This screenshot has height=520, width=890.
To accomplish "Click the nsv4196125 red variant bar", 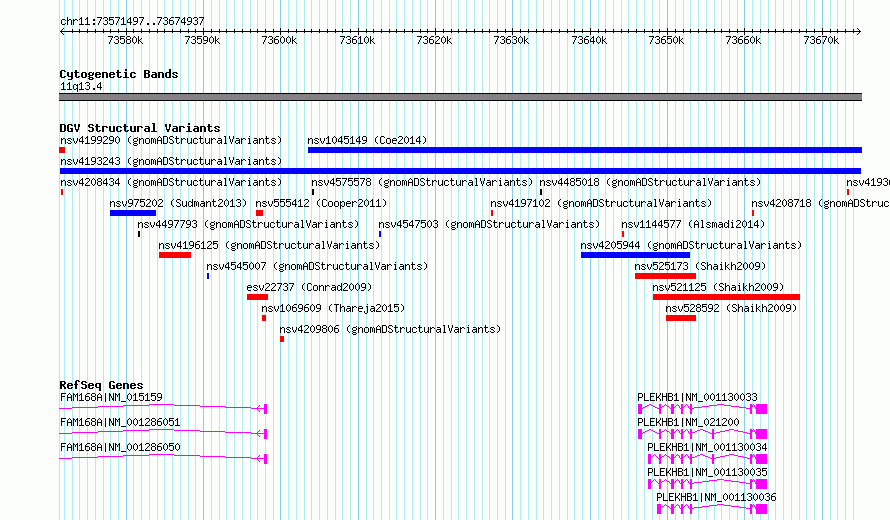I will pos(175,255).
